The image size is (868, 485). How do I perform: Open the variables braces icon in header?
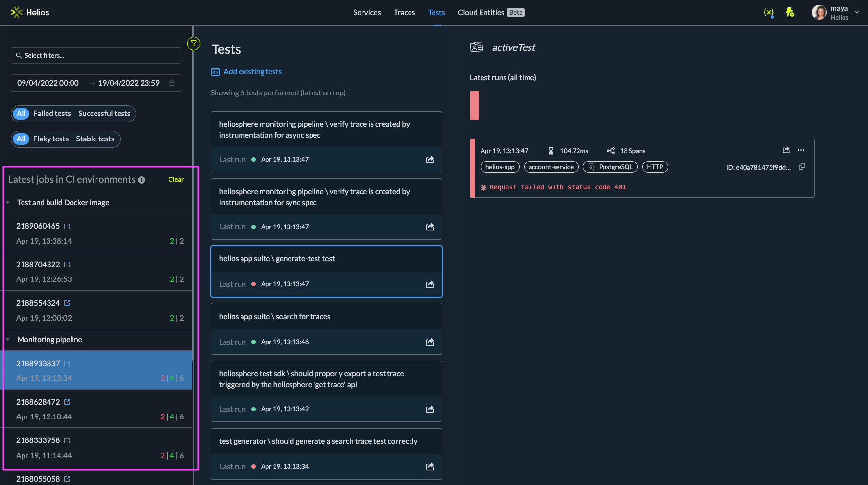click(x=769, y=12)
